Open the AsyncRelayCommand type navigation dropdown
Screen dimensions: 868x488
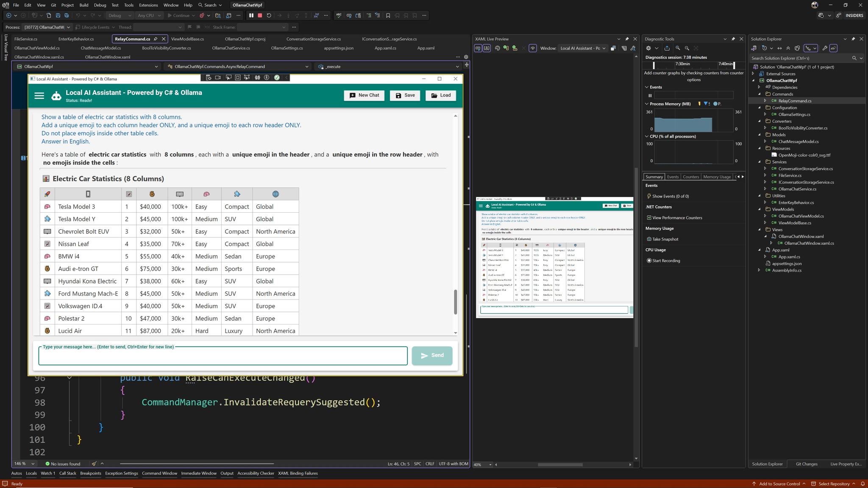238,67
